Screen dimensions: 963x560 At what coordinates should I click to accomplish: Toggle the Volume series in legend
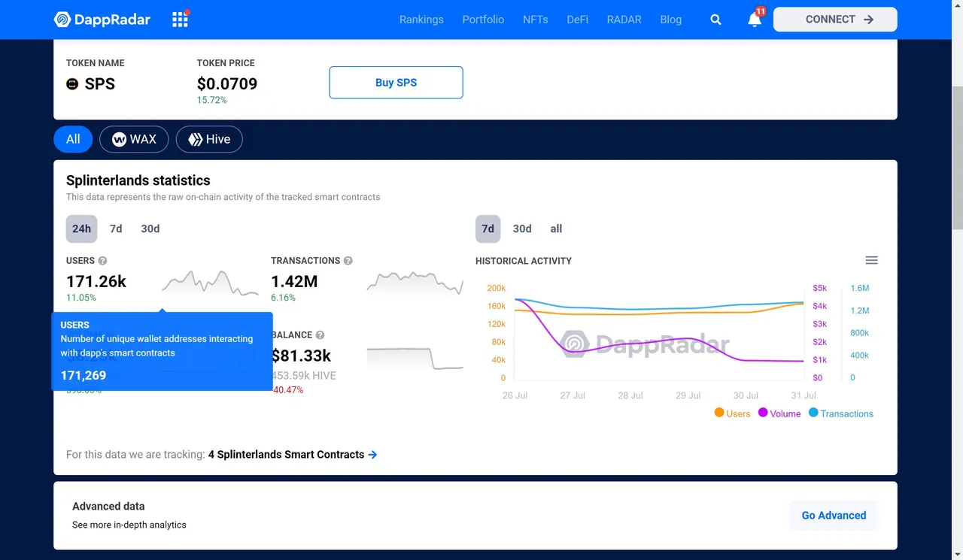[779, 413]
